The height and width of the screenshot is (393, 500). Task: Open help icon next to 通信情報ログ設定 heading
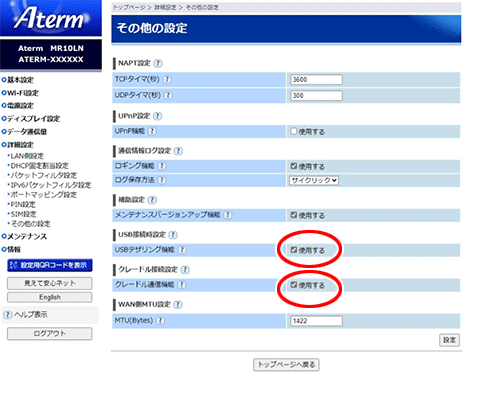179,151
